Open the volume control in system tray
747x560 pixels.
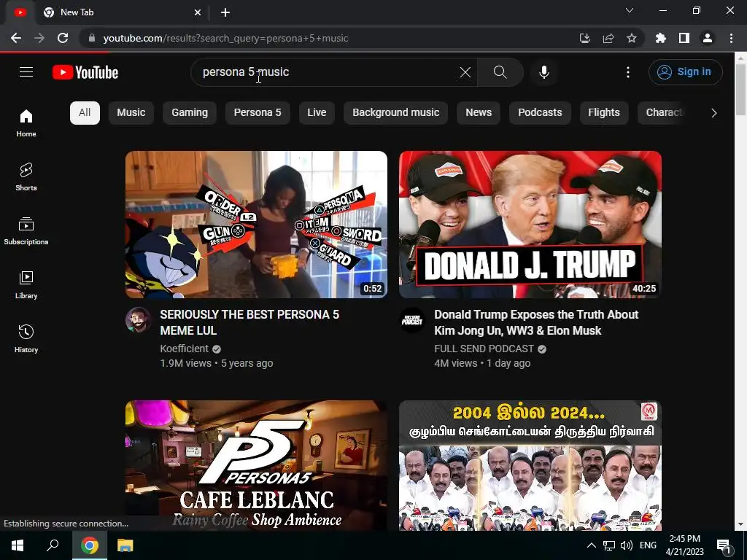(627, 545)
